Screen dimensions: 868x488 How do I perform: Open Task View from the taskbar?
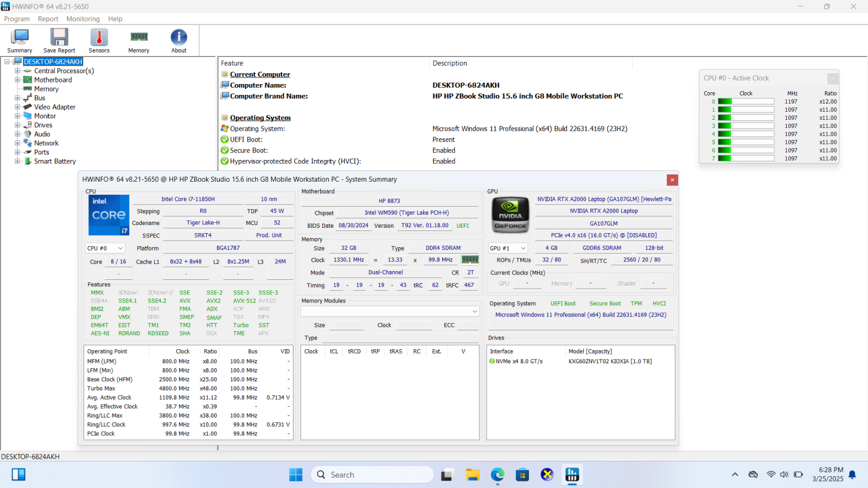coord(447,475)
